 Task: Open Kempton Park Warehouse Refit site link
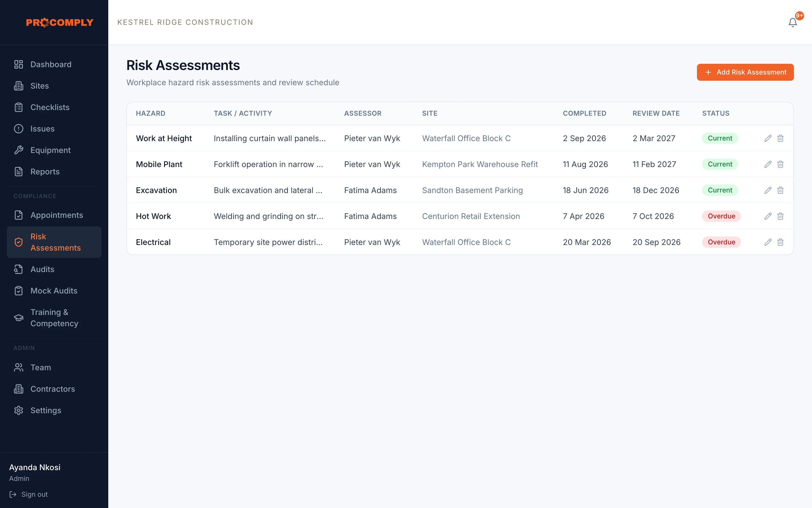(480, 164)
